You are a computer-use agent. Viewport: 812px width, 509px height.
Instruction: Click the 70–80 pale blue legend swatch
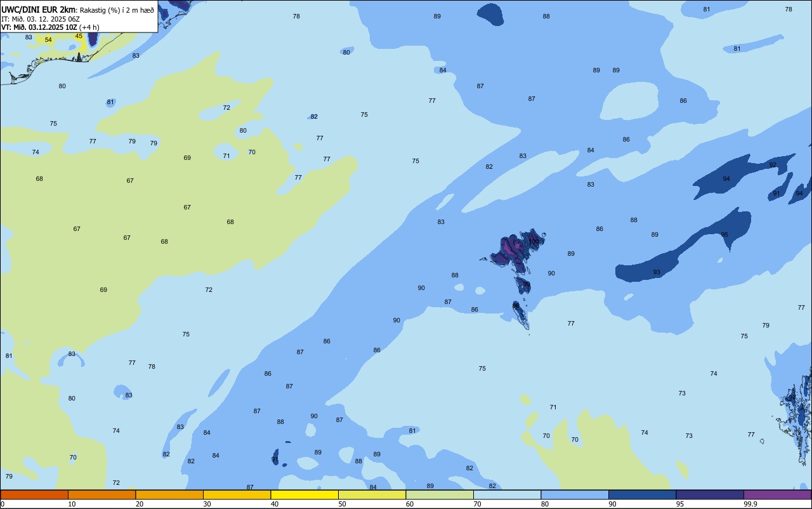click(x=507, y=494)
